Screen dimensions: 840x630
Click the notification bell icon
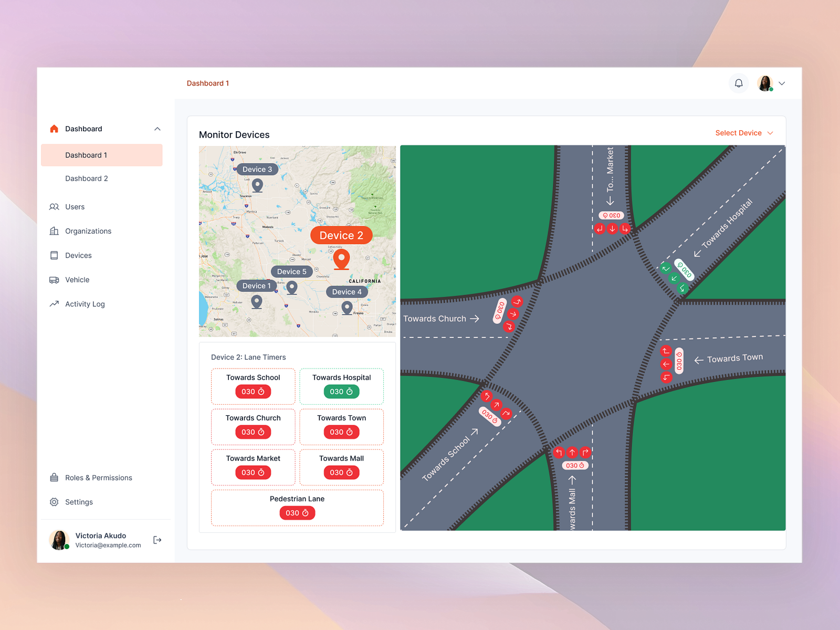click(739, 83)
